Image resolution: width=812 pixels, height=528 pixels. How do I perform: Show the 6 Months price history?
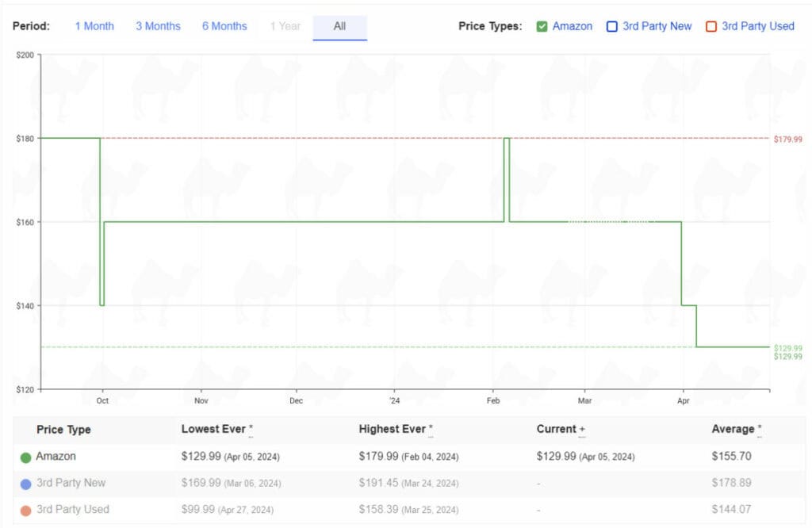224,26
